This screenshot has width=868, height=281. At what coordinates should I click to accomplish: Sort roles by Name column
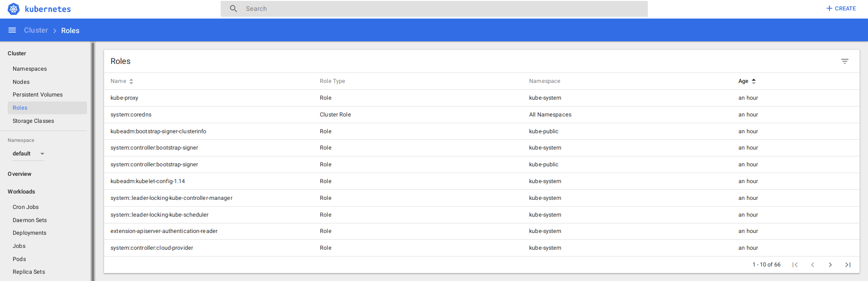pyautogui.click(x=119, y=81)
